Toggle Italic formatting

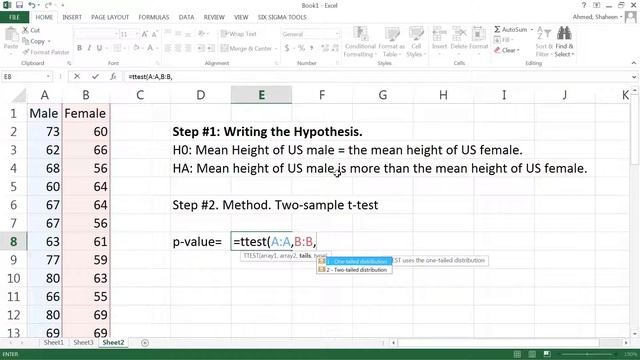click(89, 48)
